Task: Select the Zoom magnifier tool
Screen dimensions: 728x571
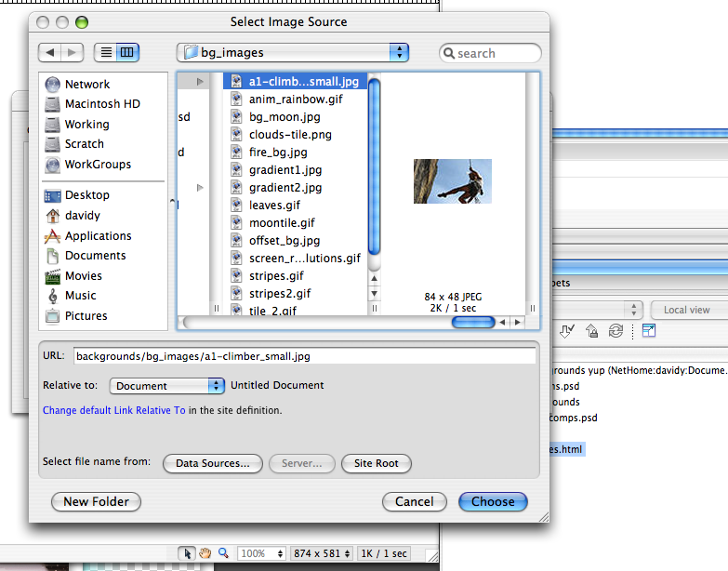Action: pyautogui.click(x=223, y=553)
